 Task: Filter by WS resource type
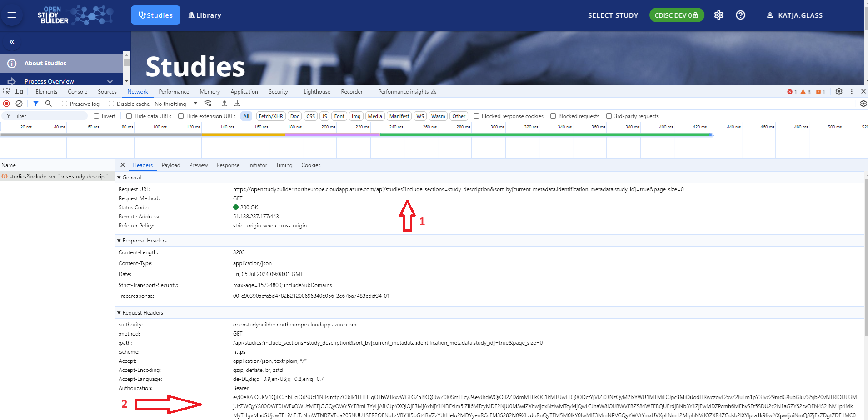pyautogui.click(x=420, y=116)
